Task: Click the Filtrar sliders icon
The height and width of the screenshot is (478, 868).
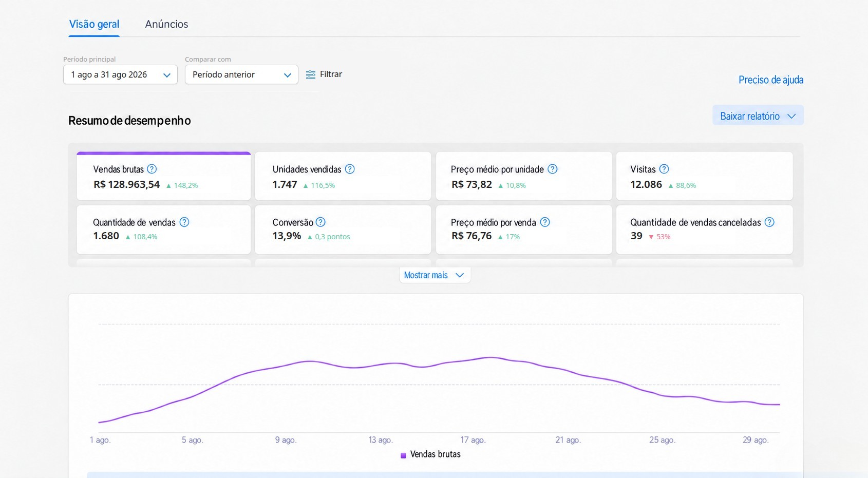Action: (311, 75)
